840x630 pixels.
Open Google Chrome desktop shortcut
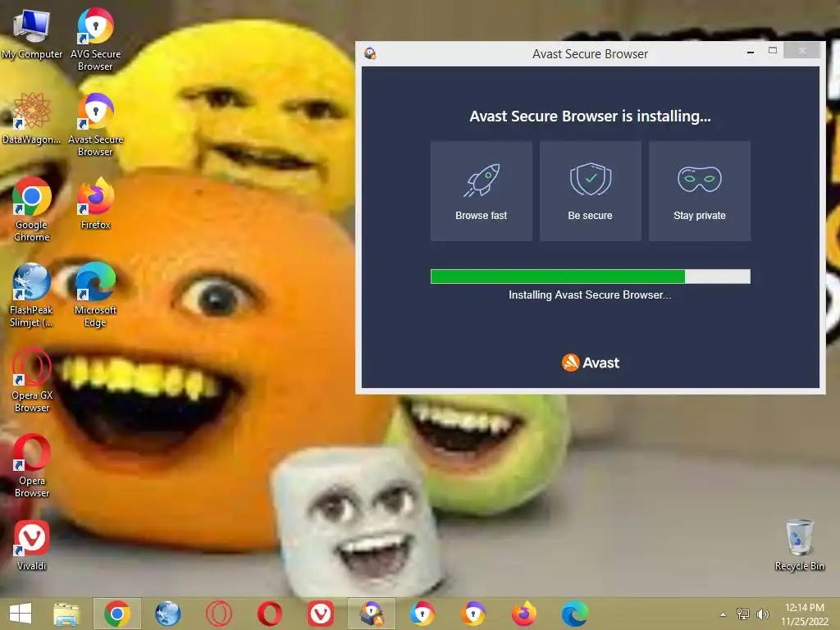[x=32, y=209]
